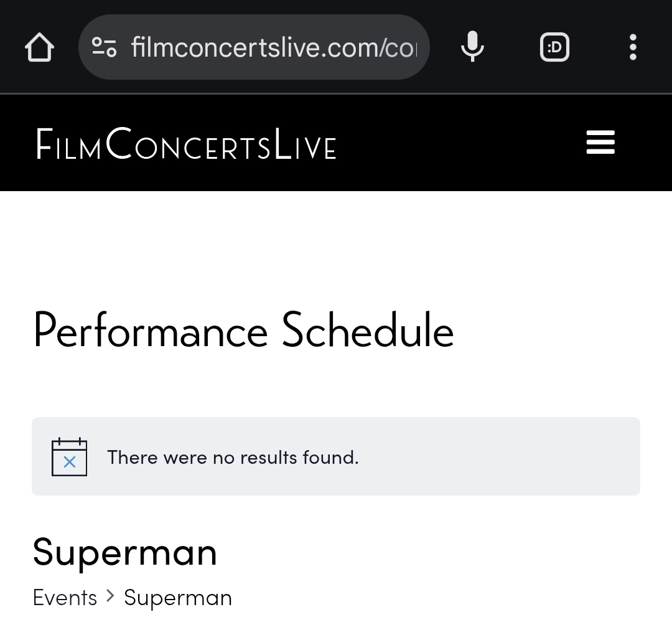Click the word Schedule in the heading
This screenshot has width=672, height=640.
pos(368,330)
